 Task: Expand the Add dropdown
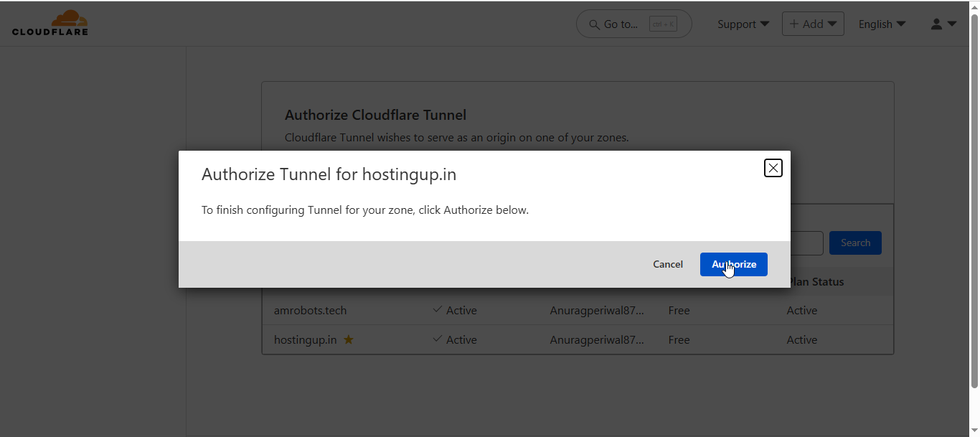[x=813, y=24]
